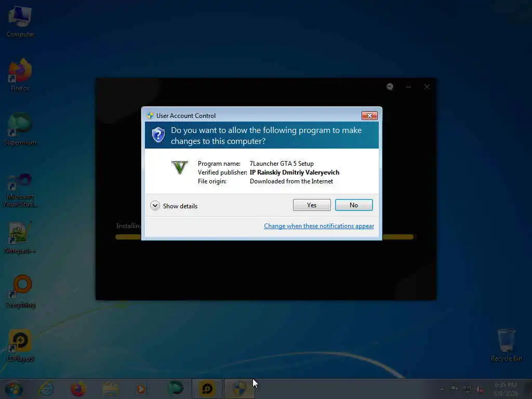Click the yellow installation progress bar
Screen dimensions: 532x399
click(264, 237)
